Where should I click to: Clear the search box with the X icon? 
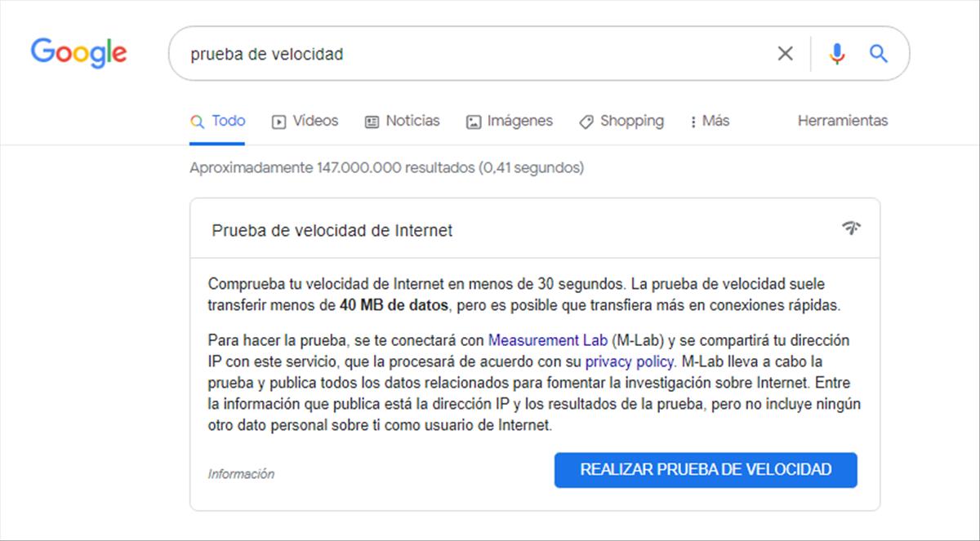pos(785,54)
